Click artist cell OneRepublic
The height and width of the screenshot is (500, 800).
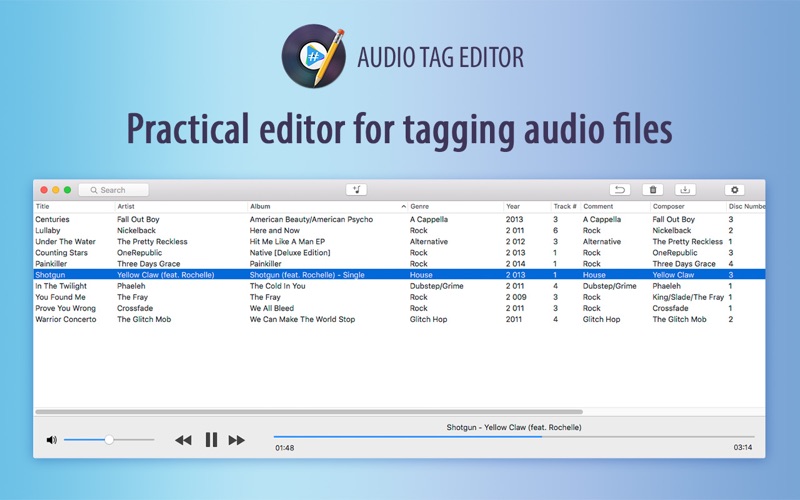click(x=139, y=253)
